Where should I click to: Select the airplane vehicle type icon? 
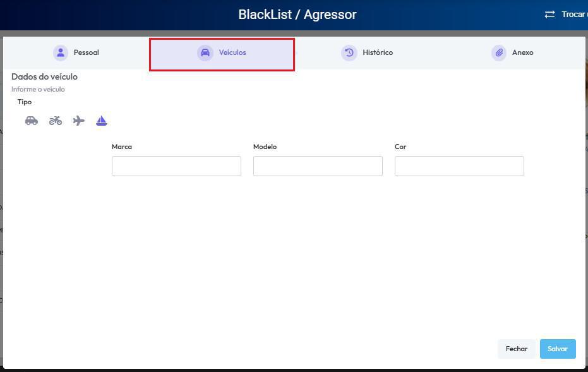79,121
